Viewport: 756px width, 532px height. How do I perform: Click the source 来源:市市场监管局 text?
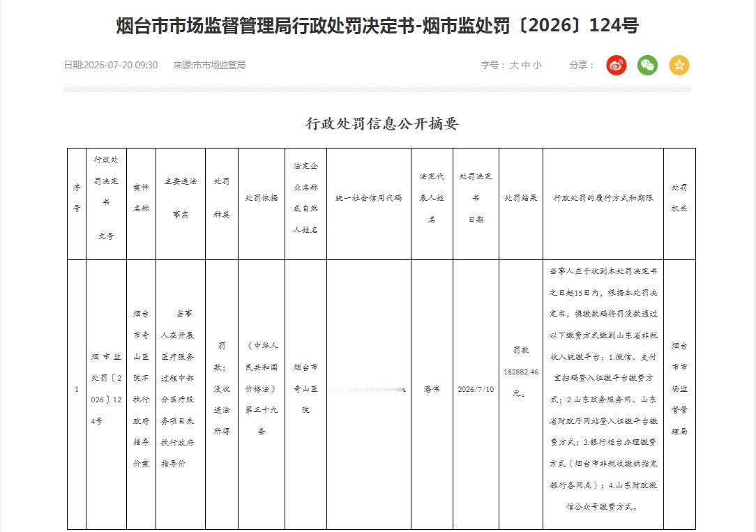coord(209,65)
